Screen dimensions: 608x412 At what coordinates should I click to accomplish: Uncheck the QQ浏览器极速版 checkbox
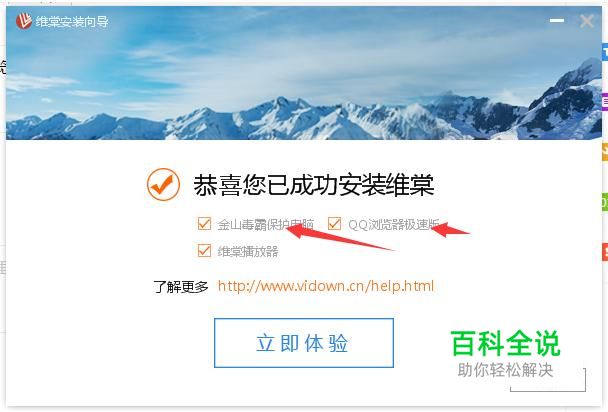pyautogui.click(x=334, y=224)
